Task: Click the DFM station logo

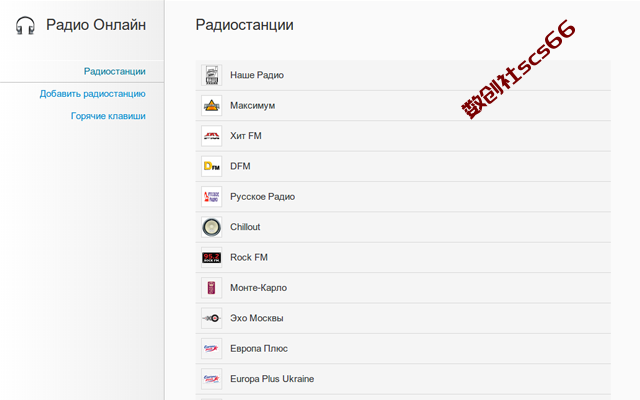Action: [211, 166]
